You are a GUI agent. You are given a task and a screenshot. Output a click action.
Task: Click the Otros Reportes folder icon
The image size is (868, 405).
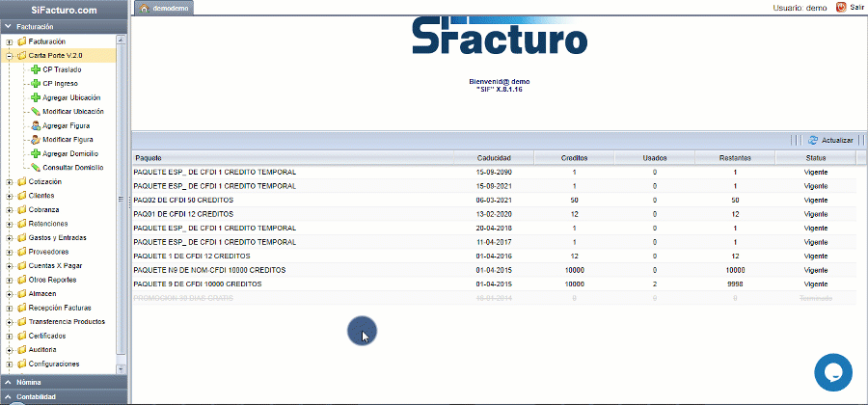point(21,280)
